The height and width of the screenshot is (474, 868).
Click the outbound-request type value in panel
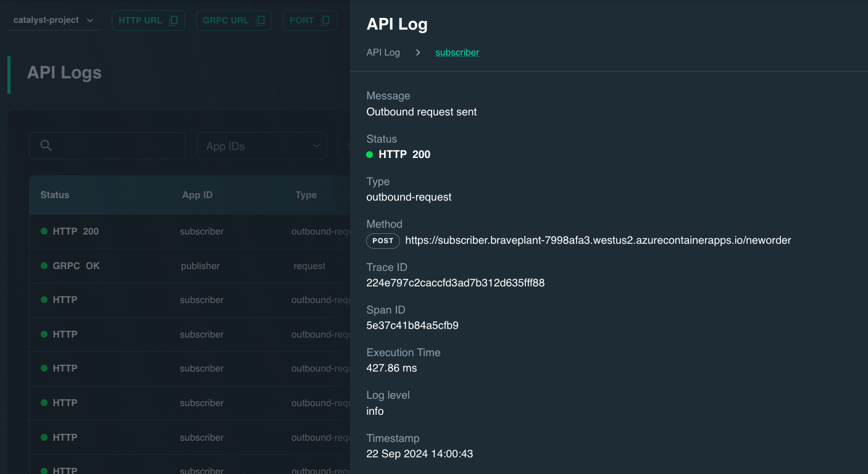[409, 197]
